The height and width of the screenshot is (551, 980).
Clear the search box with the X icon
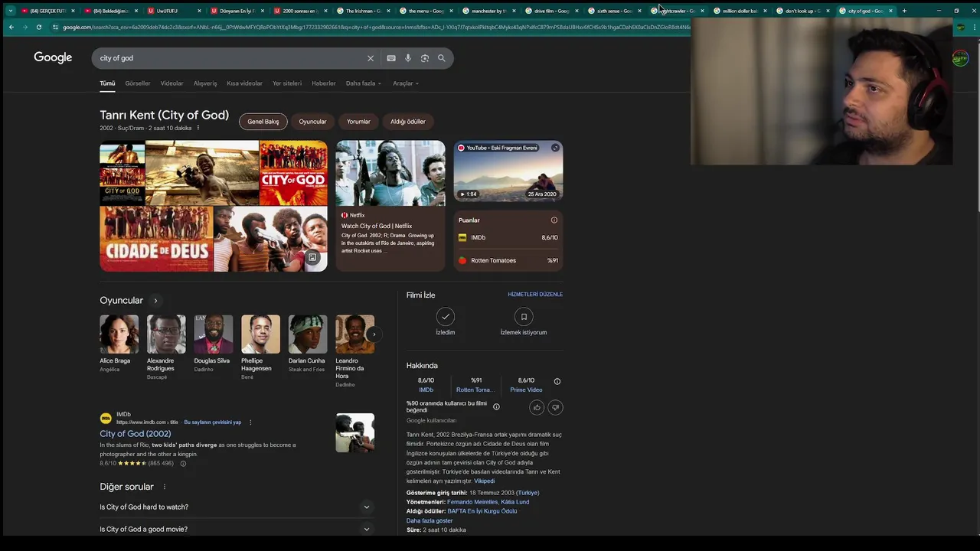pos(371,58)
